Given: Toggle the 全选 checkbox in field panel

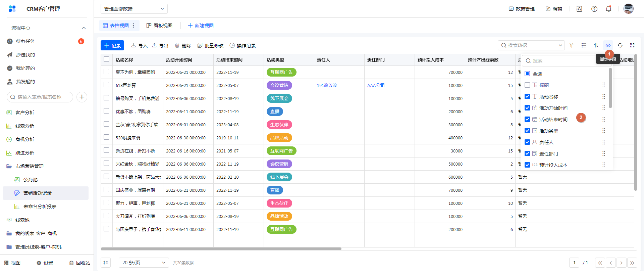Looking at the screenshot, I should tap(527, 74).
